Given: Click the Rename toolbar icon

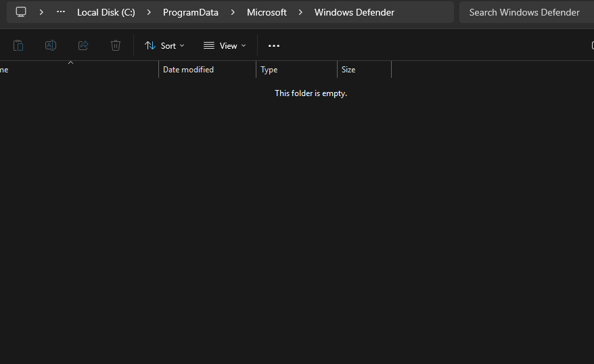Looking at the screenshot, I should pos(51,45).
